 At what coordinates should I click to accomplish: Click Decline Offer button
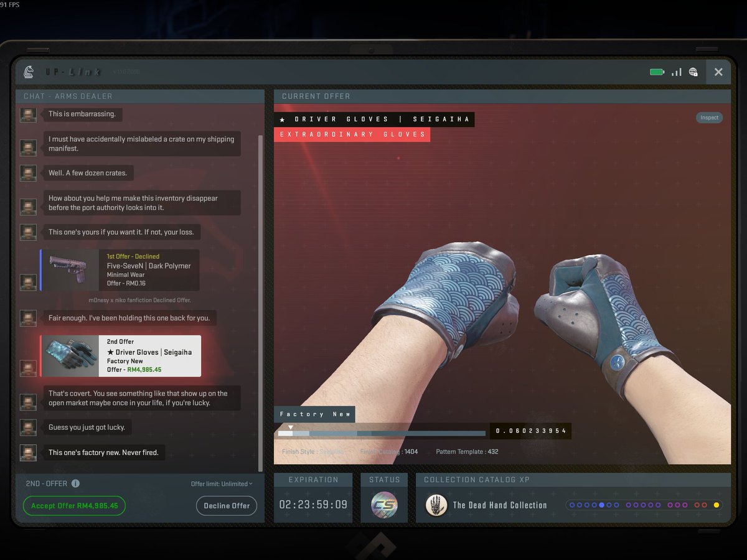[227, 506]
